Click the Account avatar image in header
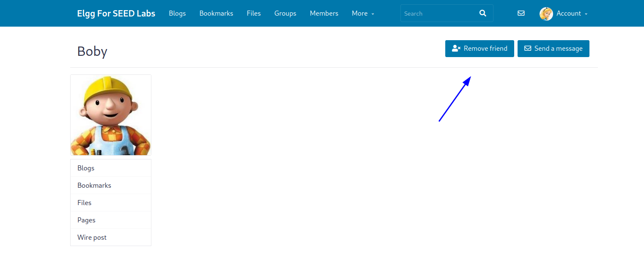644x263 pixels. pyautogui.click(x=546, y=14)
